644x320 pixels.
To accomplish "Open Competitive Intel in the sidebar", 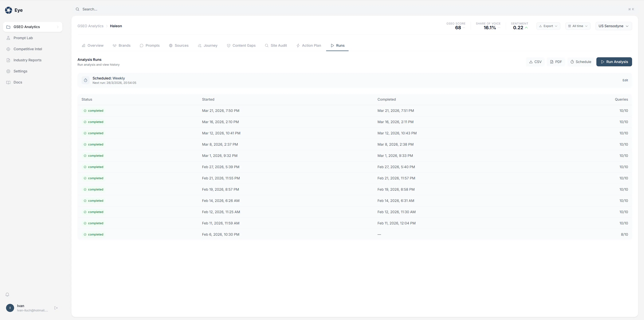I will pyautogui.click(x=33, y=49).
